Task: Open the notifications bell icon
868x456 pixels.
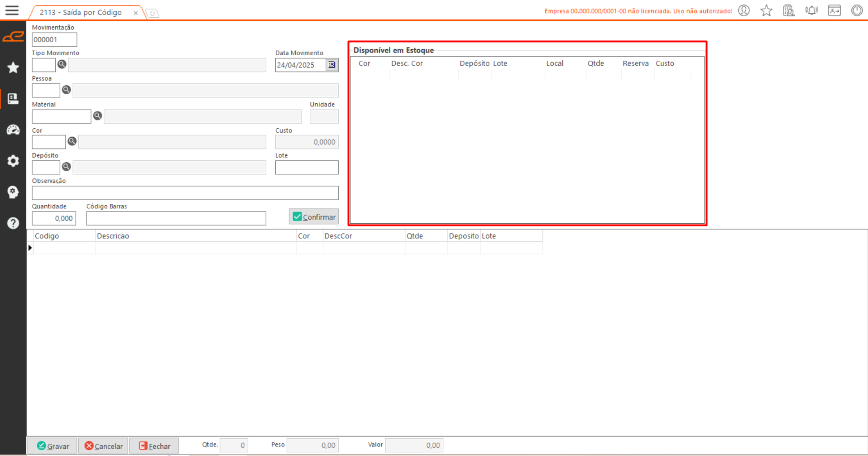Action: pos(811,10)
